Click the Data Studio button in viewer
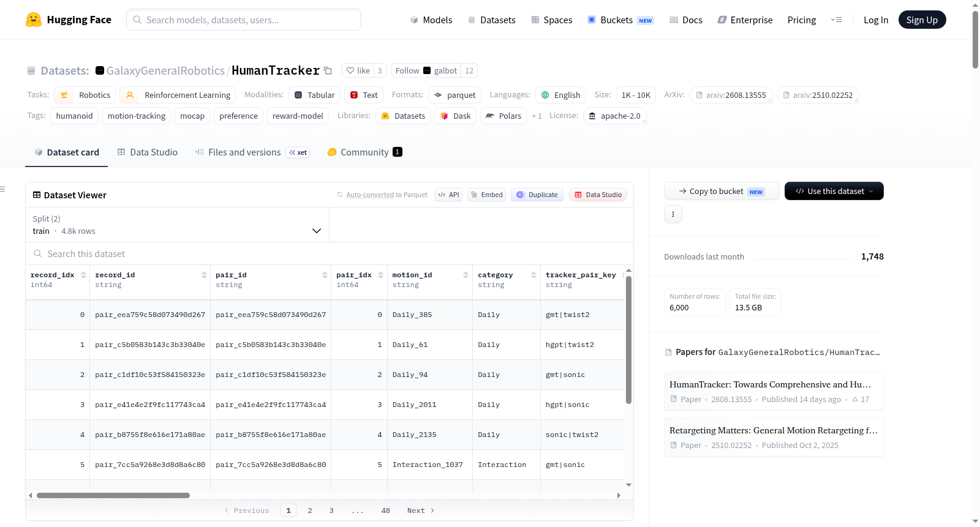This screenshot has width=980, height=527. click(x=598, y=195)
